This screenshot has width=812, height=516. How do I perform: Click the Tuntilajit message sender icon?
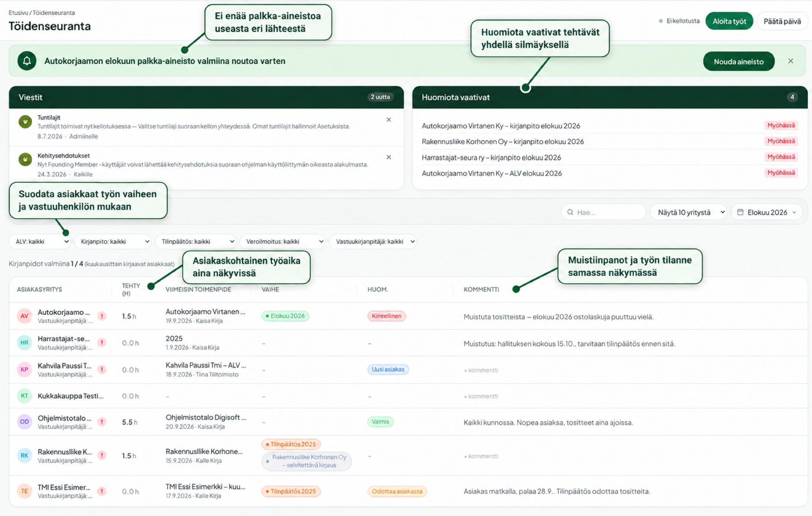pyautogui.click(x=25, y=121)
